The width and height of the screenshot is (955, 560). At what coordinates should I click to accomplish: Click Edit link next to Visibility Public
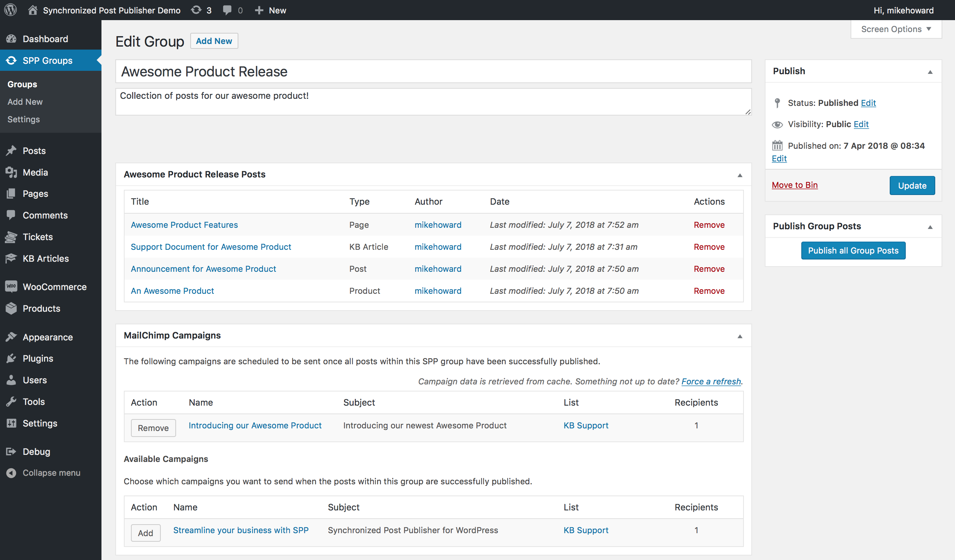pos(861,124)
